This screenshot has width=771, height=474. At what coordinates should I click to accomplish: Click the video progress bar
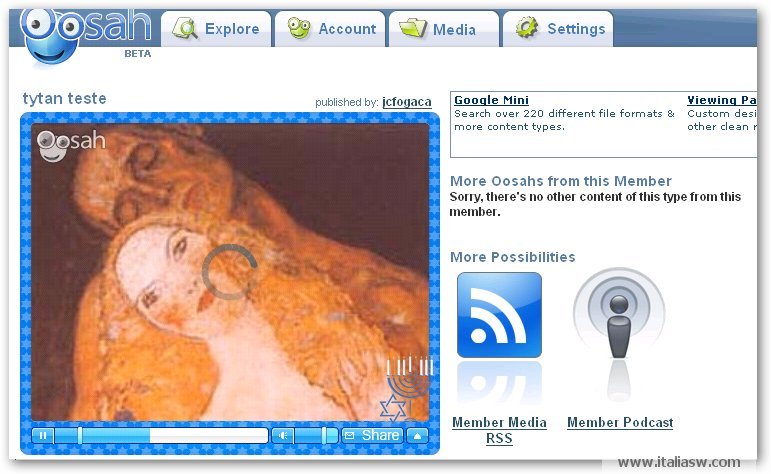[161, 435]
